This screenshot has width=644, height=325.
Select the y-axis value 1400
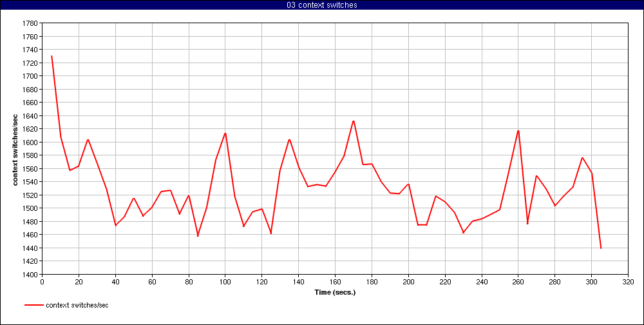[31, 275]
